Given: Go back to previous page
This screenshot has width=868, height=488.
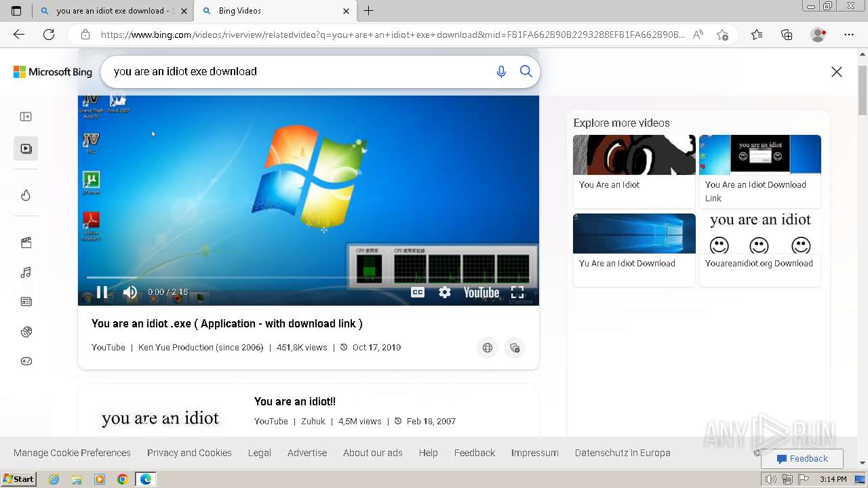Looking at the screenshot, I should [19, 35].
